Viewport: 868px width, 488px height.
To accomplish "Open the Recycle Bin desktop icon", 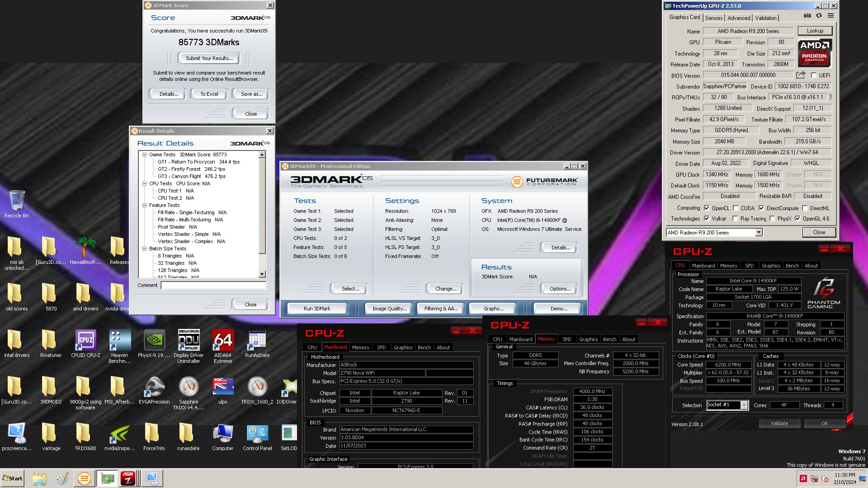I will click(17, 204).
